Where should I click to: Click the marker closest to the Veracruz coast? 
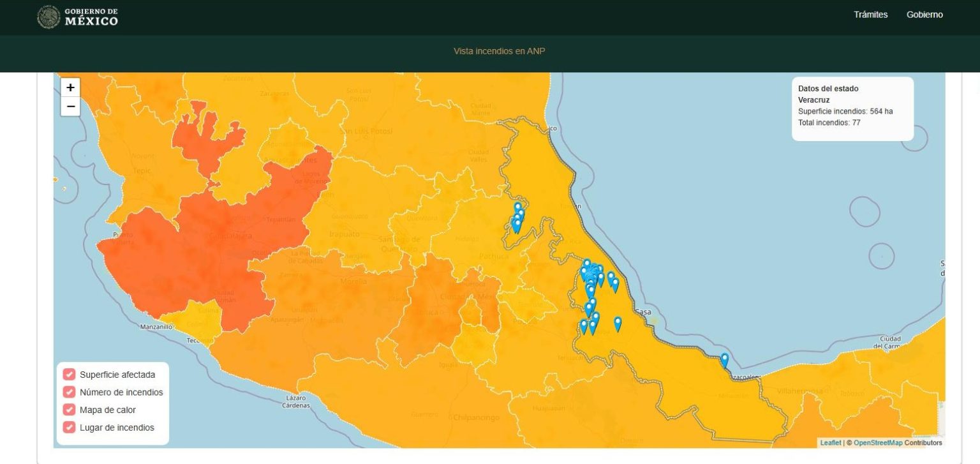pos(615,285)
